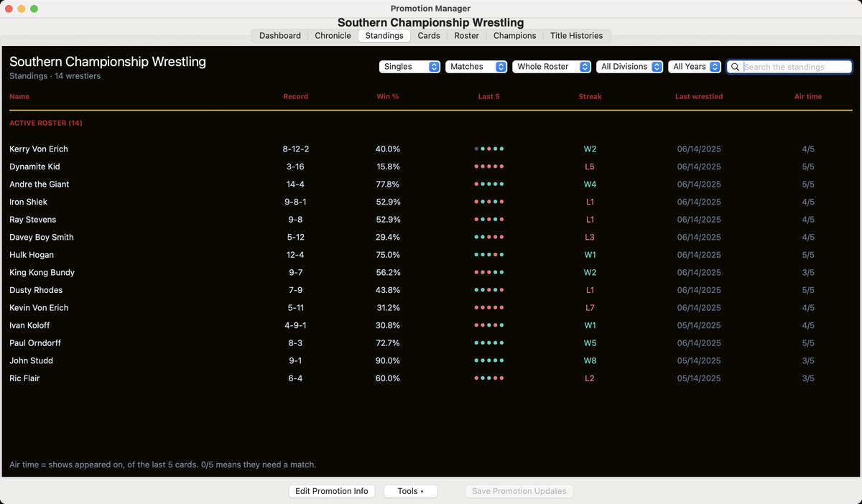The image size is (862, 504).
Task: Click Iron Shiek in the list
Action: (x=29, y=202)
